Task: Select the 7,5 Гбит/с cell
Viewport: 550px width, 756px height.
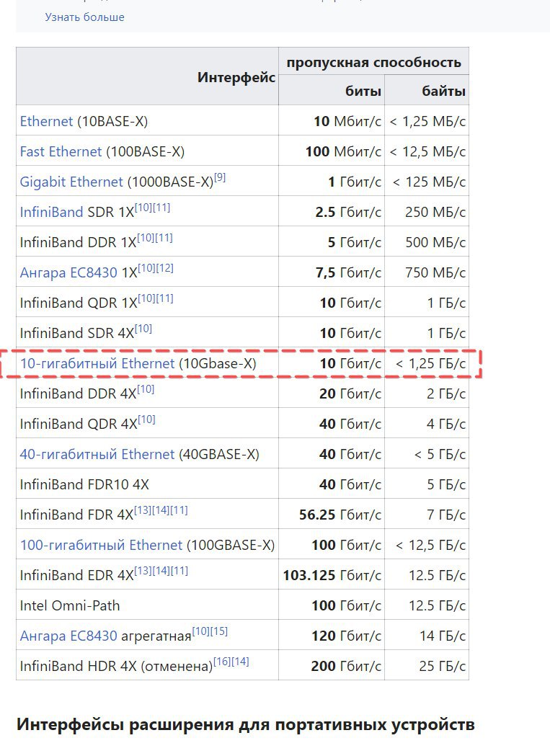Action: click(332, 272)
